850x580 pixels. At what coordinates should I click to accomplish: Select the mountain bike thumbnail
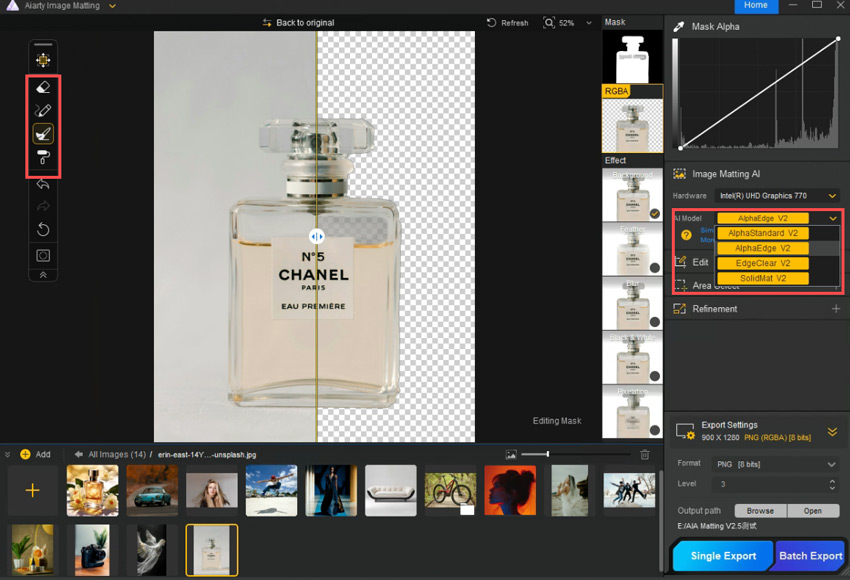click(x=450, y=491)
